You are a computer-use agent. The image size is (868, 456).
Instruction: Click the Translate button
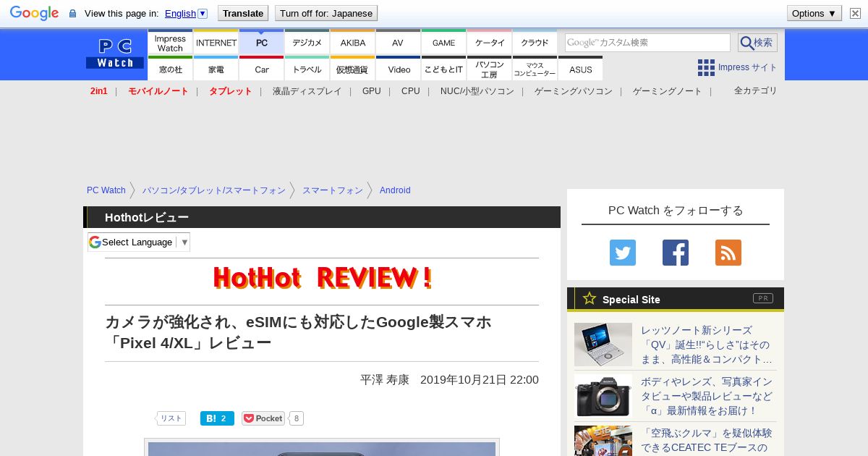click(243, 13)
